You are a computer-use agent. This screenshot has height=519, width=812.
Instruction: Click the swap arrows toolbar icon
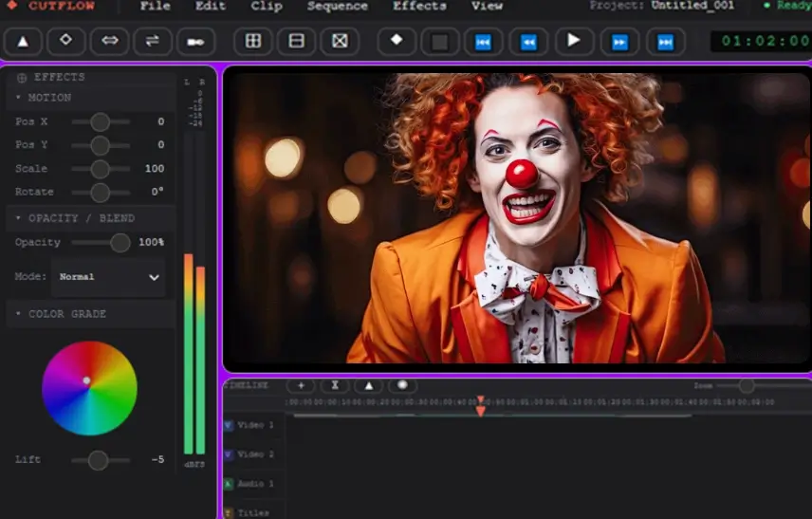coord(152,42)
